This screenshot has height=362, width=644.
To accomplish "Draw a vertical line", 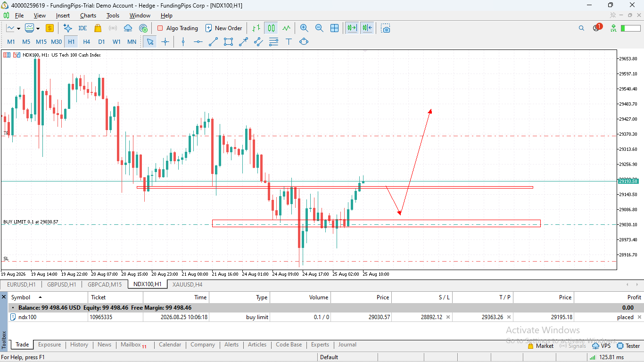I will tap(183, 42).
